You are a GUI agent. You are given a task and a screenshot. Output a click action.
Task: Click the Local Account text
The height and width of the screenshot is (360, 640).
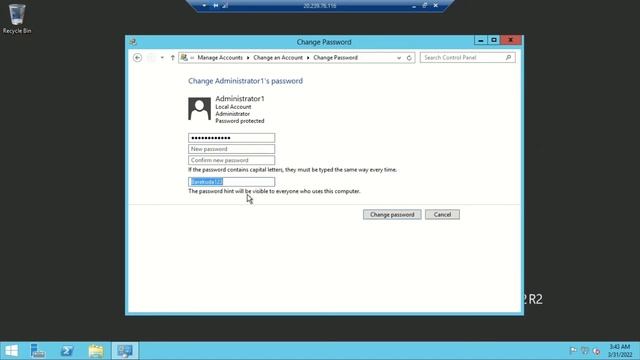pyautogui.click(x=233, y=107)
